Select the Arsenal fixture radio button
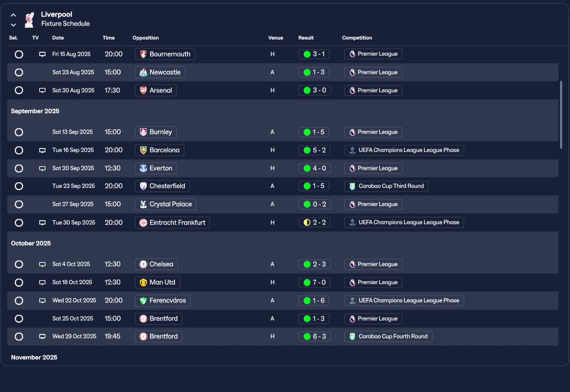The width and height of the screenshot is (570, 392). (19, 90)
